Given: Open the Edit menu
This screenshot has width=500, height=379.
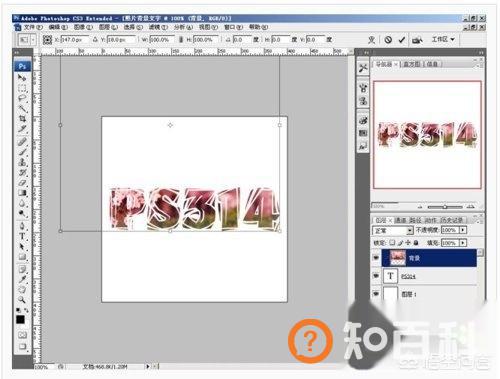Looking at the screenshot, I should [x=58, y=27].
